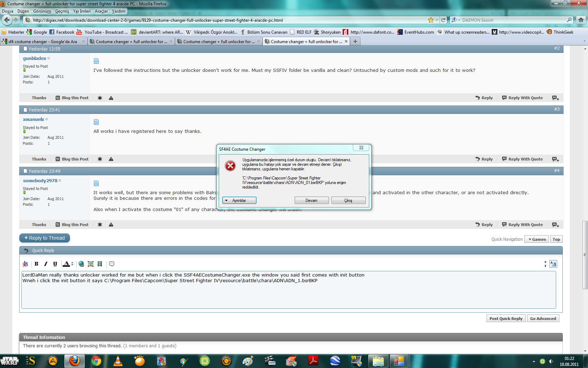Image resolution: width=588 pixels, height=368 pixels.
Task: Open the Yer İmleri menu
Action: (x=82, y=11)
